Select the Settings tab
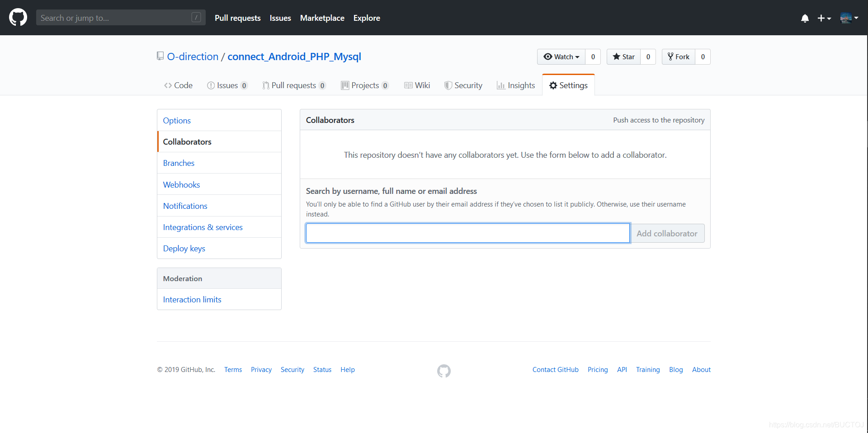 (x=568, y=85)
